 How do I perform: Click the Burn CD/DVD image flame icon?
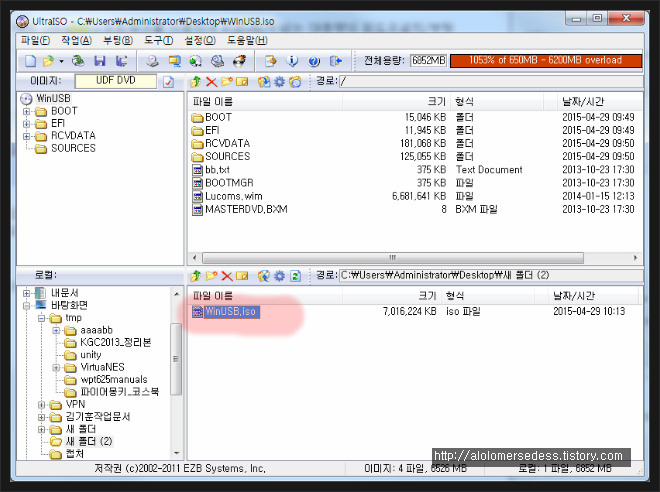pyautogui.click(x=240, y=61)
